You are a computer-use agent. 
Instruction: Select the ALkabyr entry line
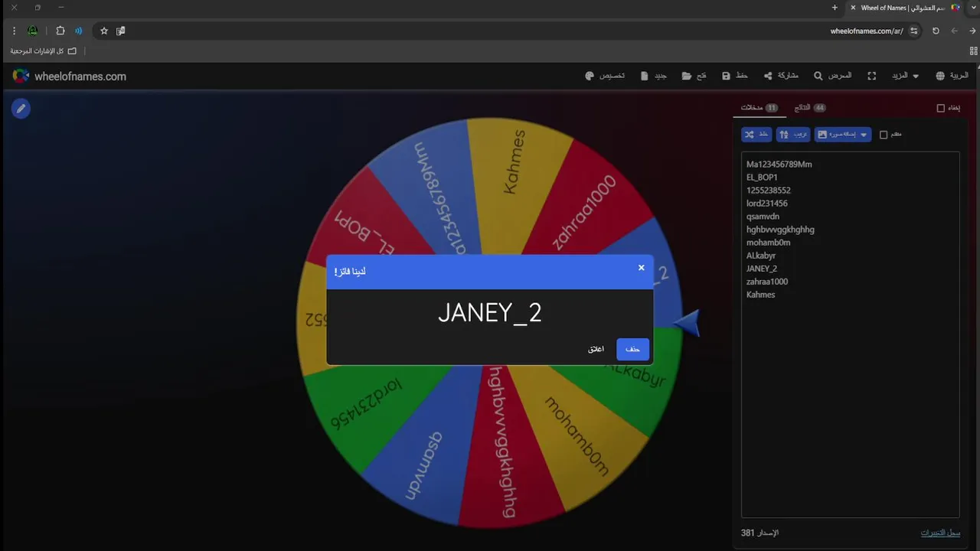(x=761, y=256)
